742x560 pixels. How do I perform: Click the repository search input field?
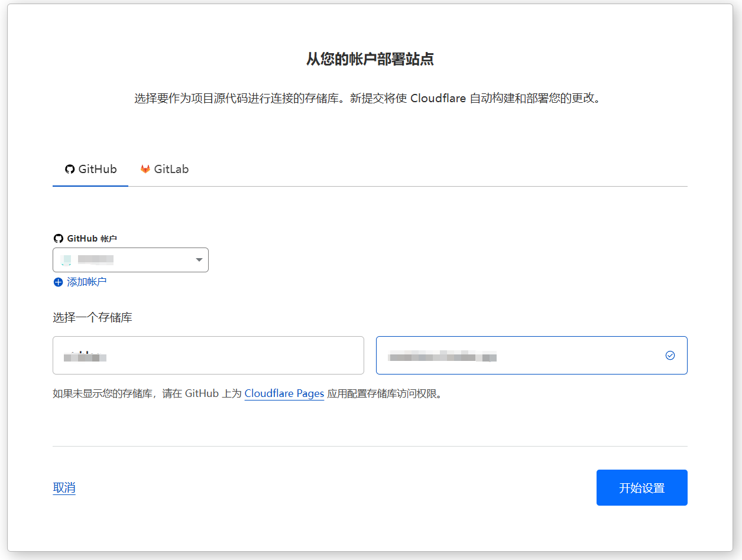[x=208, y=355]
